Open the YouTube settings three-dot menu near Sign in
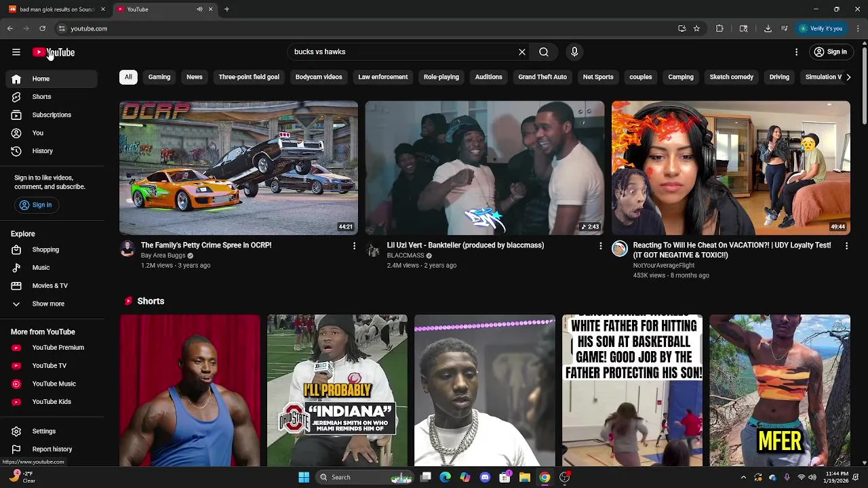 796,52
